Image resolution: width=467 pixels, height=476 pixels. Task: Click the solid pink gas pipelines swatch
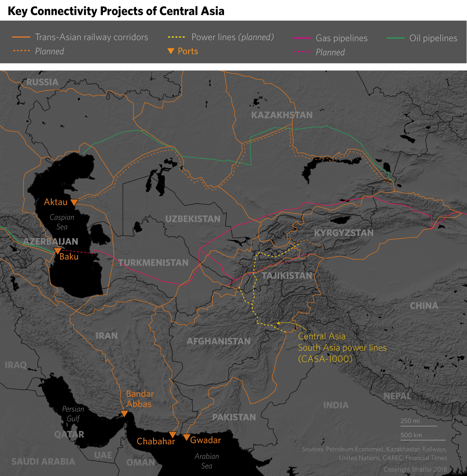(302, 38)
